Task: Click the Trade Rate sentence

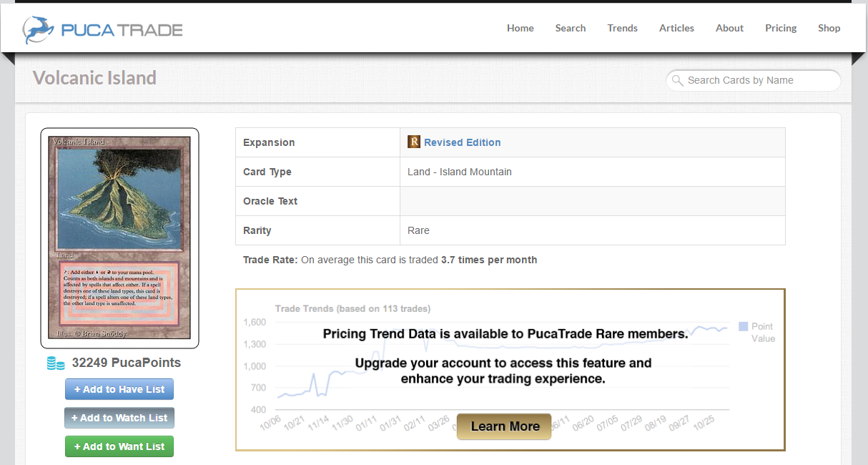Action: click(x=390, y=260)
